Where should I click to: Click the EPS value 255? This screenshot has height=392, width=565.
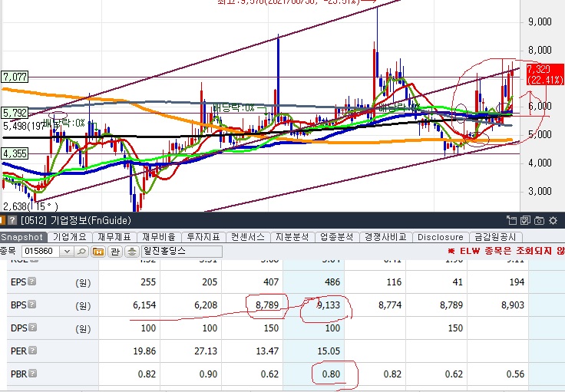[148, 282]
